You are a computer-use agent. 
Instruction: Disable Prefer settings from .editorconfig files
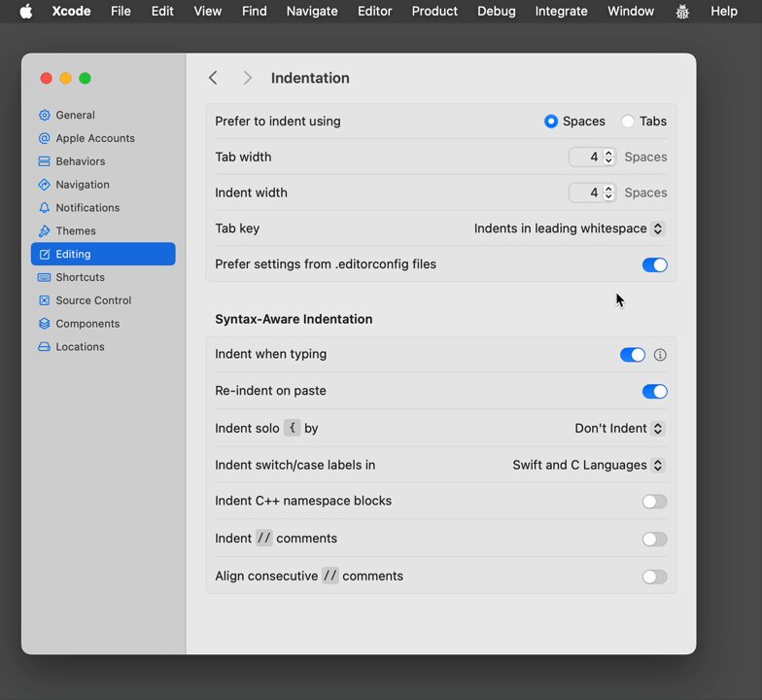click(655, 264)
